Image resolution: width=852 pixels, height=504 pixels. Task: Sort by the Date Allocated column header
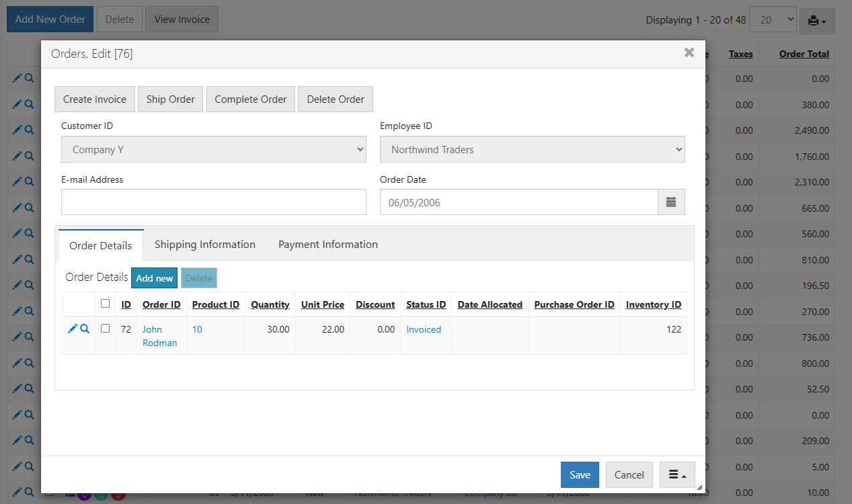point(490,304)
